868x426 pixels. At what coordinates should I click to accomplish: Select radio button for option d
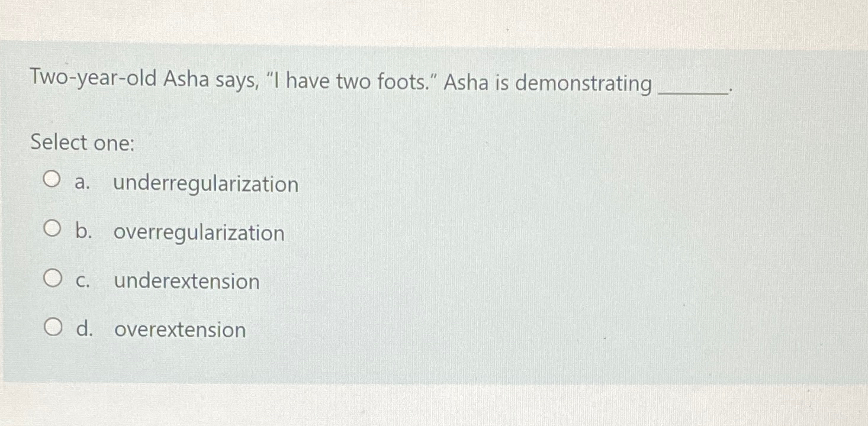(53, 325)
